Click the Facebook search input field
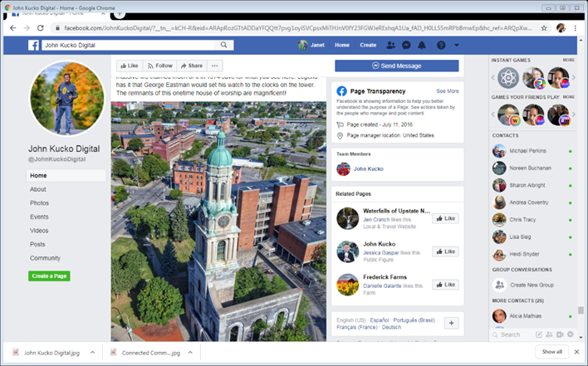The height and width of the screenshot is (366, 588). tap(128, 45)
